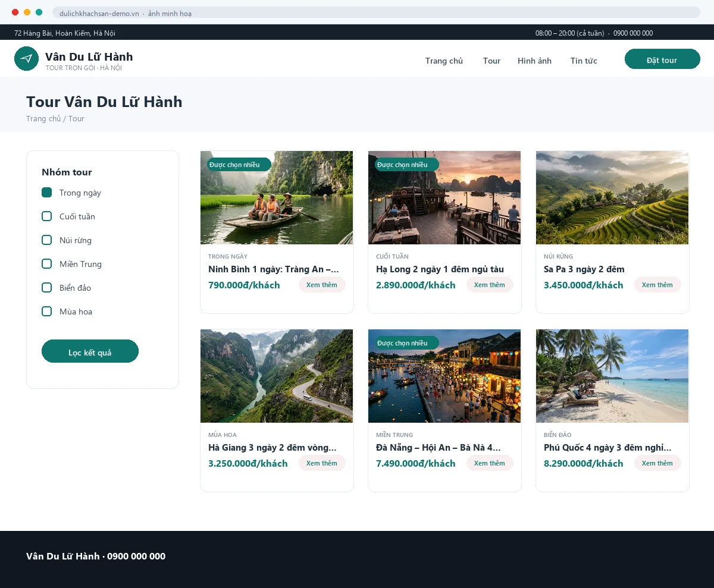The image size is (714, 588).
Task: Click the footer Vân Du Lữ Hành · 0900 000 000
Action: pos(96,556)
